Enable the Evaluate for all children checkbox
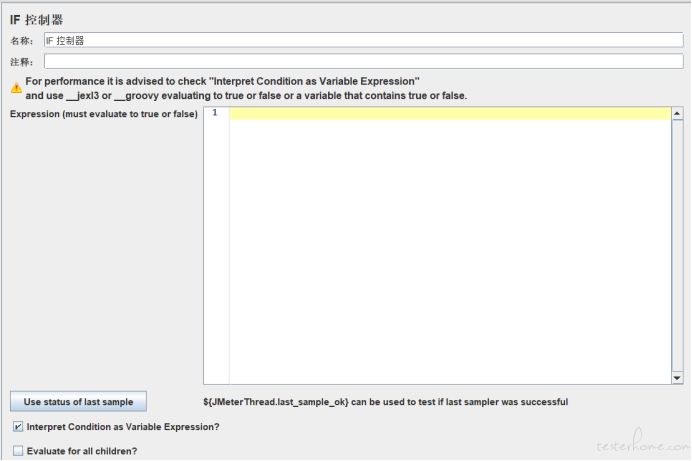 pyautogui.click(x=18, y=451)
